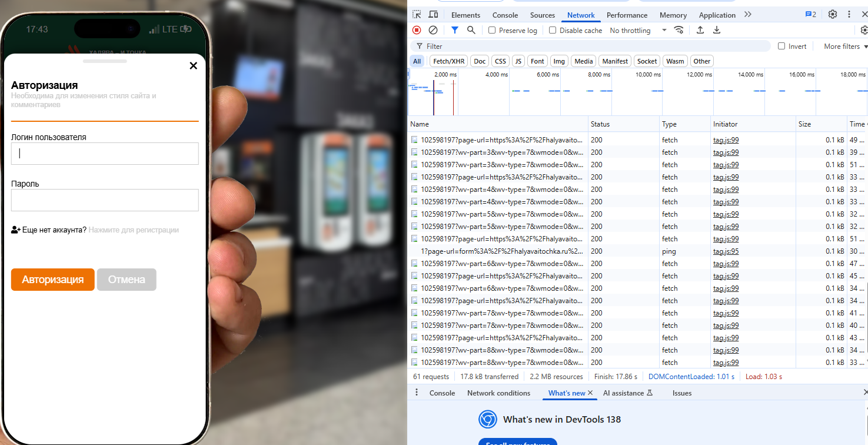Switch to the top Console tab
Image resolution: width=868 pixels, height=445 pixels.
[505, 15]
